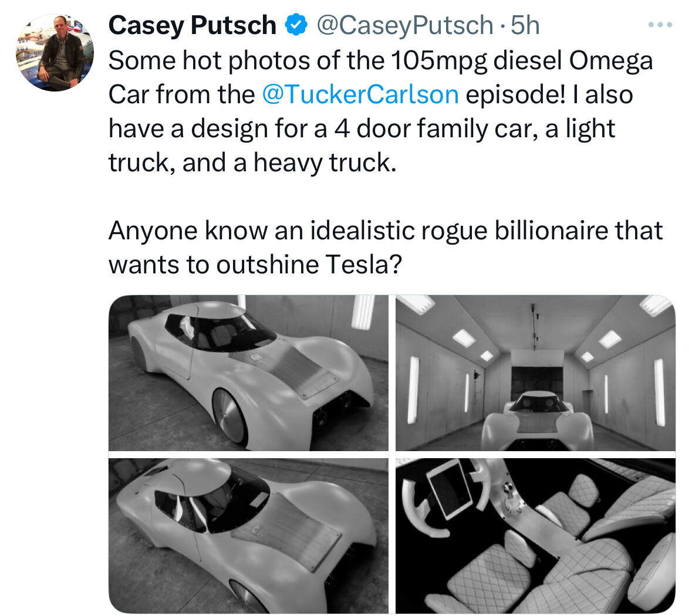The width and height of the screenshot is (692, 616).
Task: Click the blue verified badge icon
Action: [x=296, y=25]
